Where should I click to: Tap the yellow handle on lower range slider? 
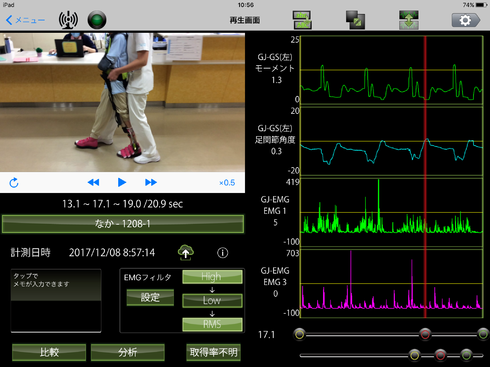click(414, 355)
